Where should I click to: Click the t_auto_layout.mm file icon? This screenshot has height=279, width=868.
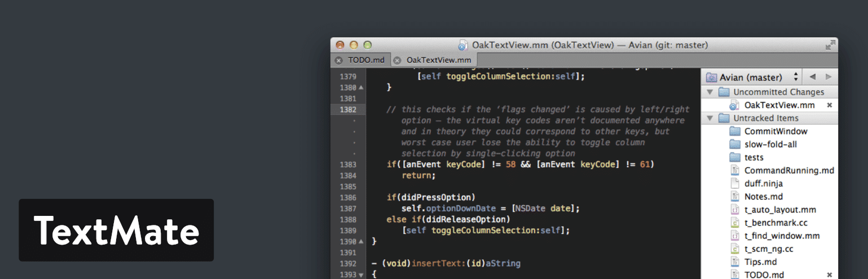tap(734, 210)
